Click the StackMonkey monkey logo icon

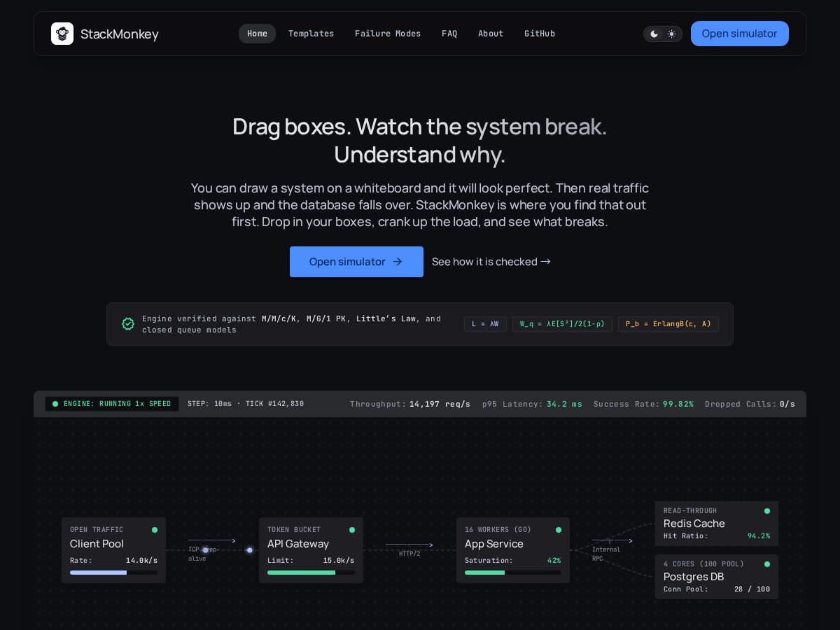(62, 34)
